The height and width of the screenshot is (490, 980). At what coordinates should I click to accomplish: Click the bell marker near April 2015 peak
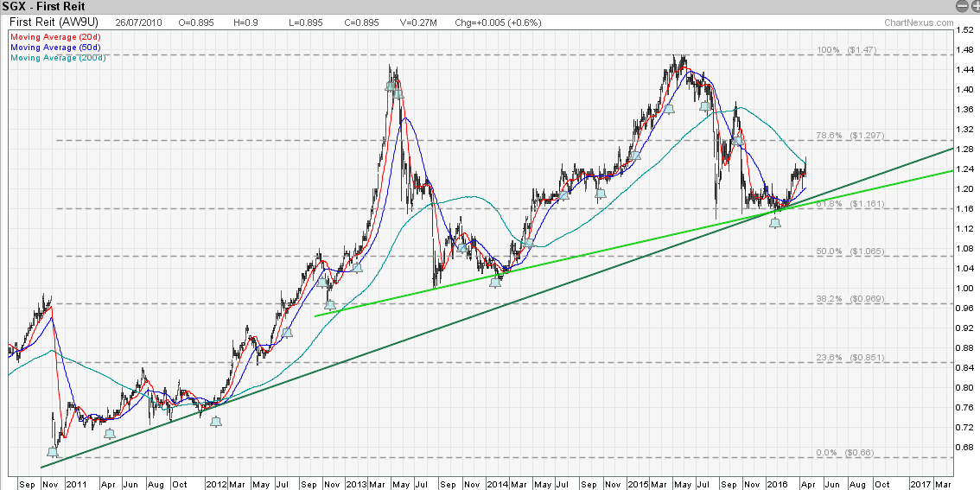point(670,109)
